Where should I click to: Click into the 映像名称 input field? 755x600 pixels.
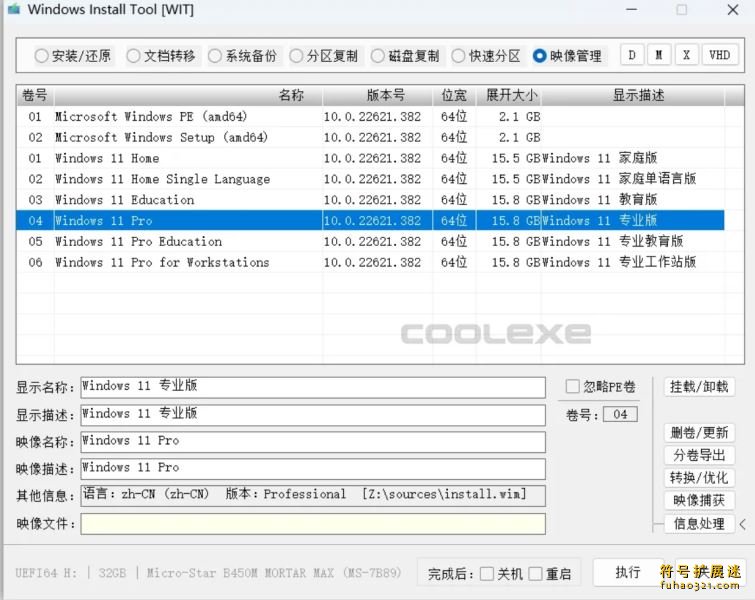click(x=313, y=442)
